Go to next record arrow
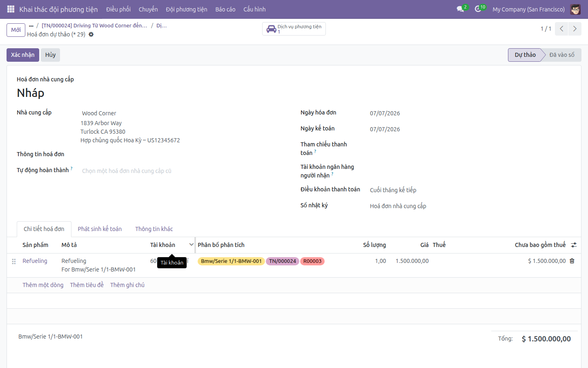588x368 pixels. [575, 29]
